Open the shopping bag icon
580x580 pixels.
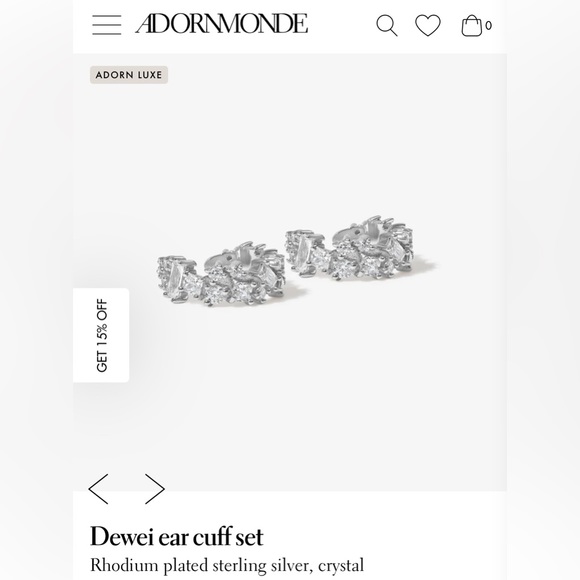pyautogui.click(x=472, y=25)
